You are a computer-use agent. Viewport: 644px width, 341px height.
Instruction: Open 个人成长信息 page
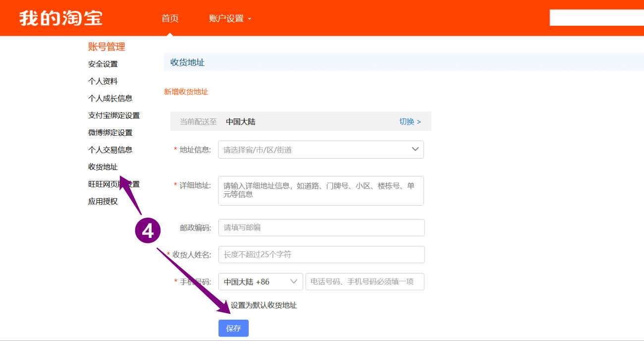pos(110,98)
